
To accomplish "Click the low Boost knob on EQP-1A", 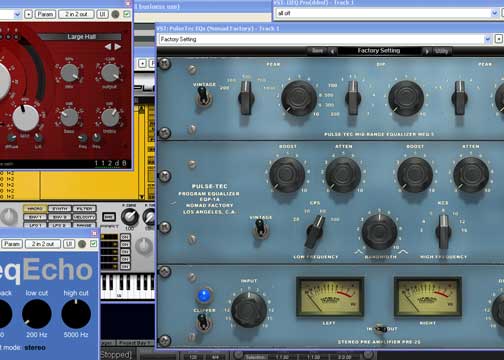I will point(287,174).
